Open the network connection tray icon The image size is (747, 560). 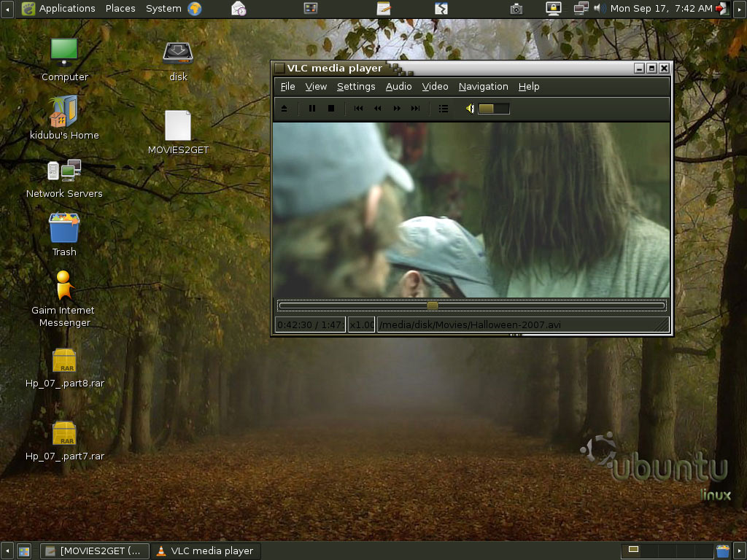coord(581,9)
